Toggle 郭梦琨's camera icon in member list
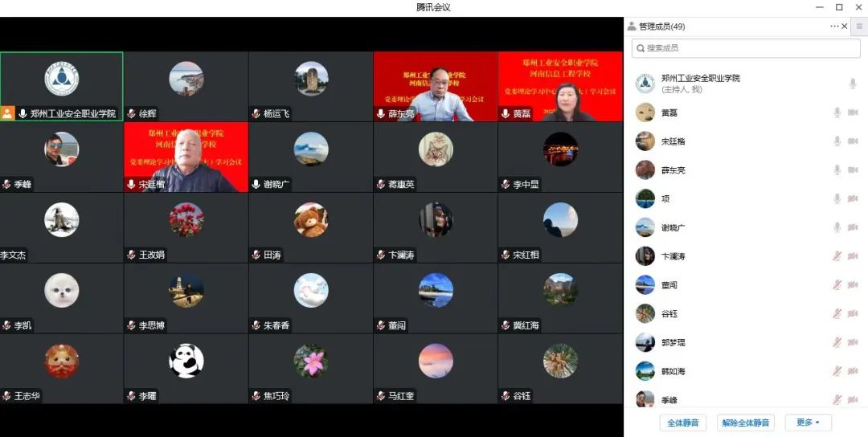Image resolution: width=868 pixels, height=437 pixels. [x=852, y=342]
